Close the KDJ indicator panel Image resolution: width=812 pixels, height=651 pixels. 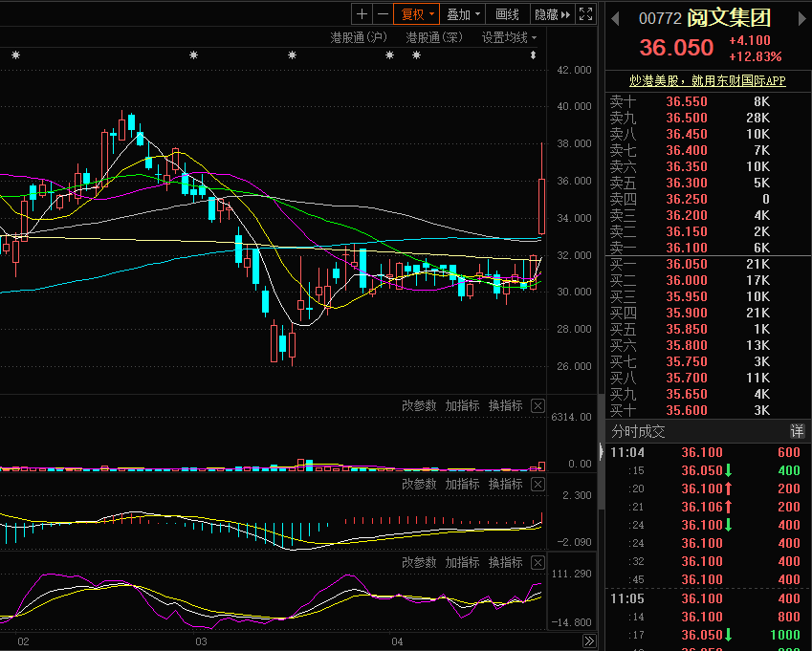(538, 562)
